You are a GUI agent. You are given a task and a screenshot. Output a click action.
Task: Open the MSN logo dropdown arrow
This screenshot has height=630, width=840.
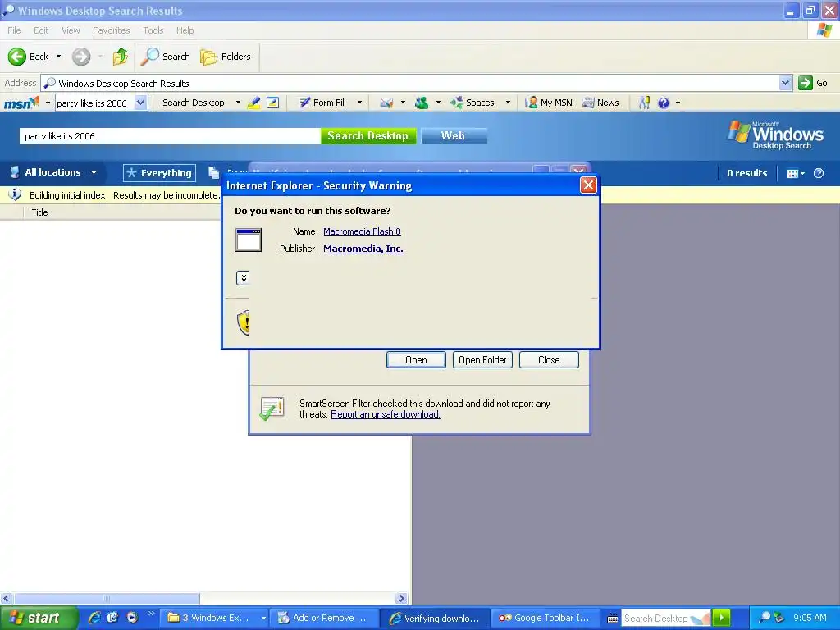(48, 103)
